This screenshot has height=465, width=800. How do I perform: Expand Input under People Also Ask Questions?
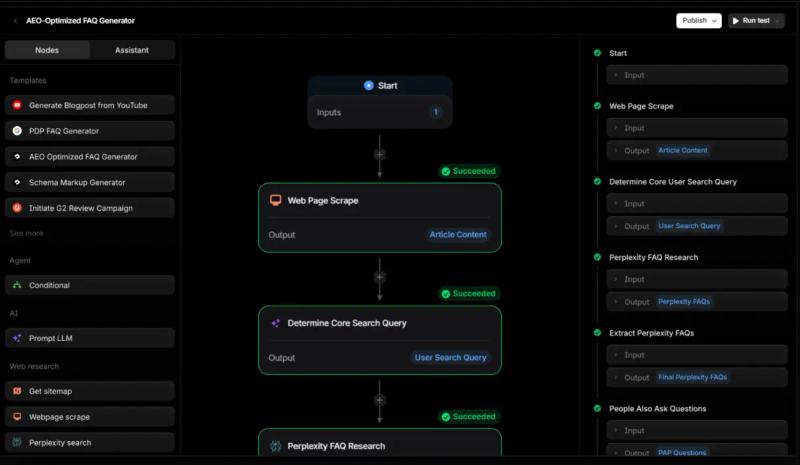point(696,430)
